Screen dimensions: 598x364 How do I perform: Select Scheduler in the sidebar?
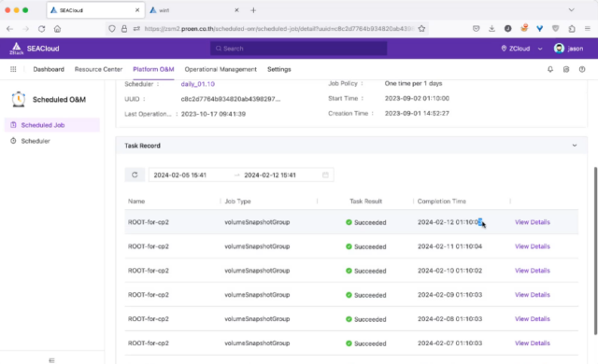point(36,141)
